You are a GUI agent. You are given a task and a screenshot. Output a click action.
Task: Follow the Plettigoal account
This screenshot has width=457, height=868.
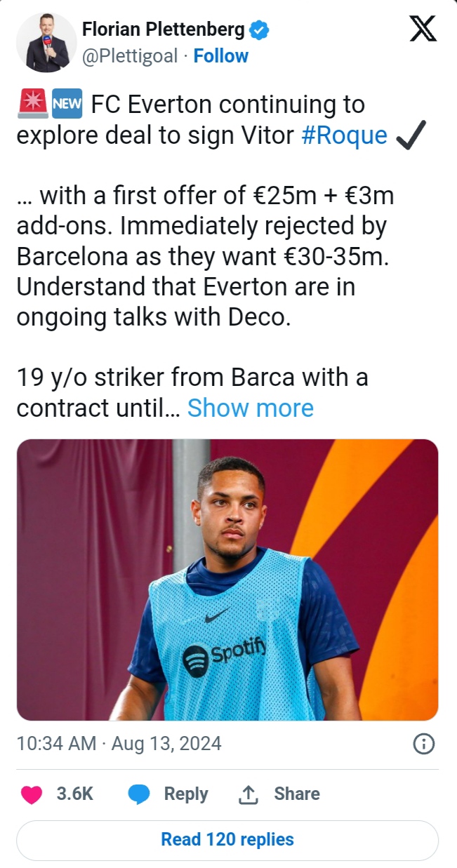(220, 56)
